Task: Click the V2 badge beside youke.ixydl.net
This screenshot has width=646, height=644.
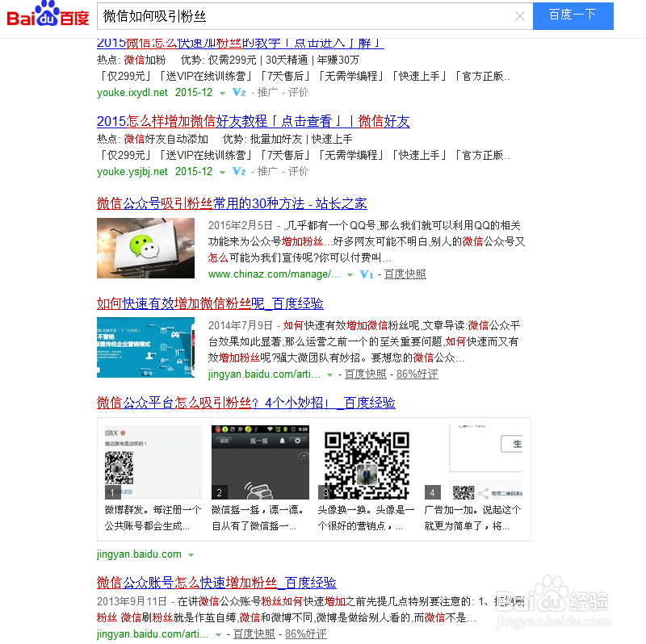Action: pyautogui.click(x=239, y=92)
